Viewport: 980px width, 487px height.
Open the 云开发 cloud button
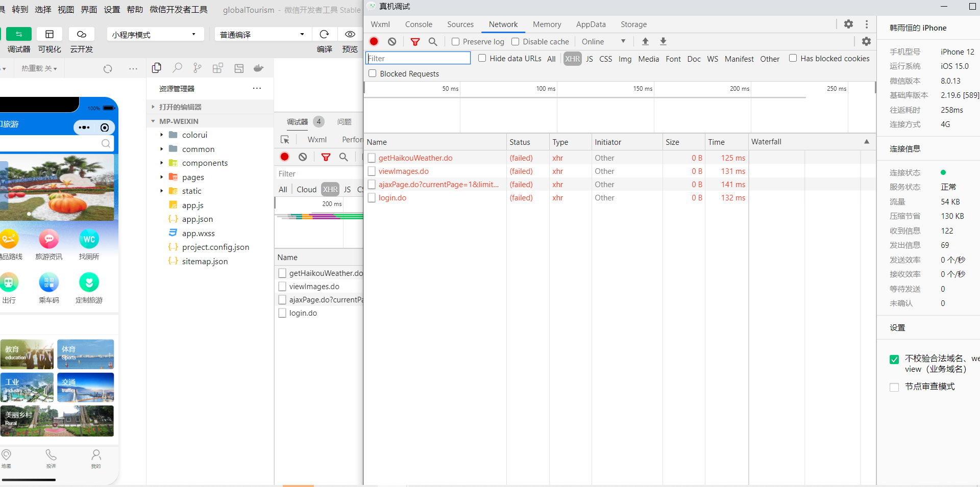81,34
